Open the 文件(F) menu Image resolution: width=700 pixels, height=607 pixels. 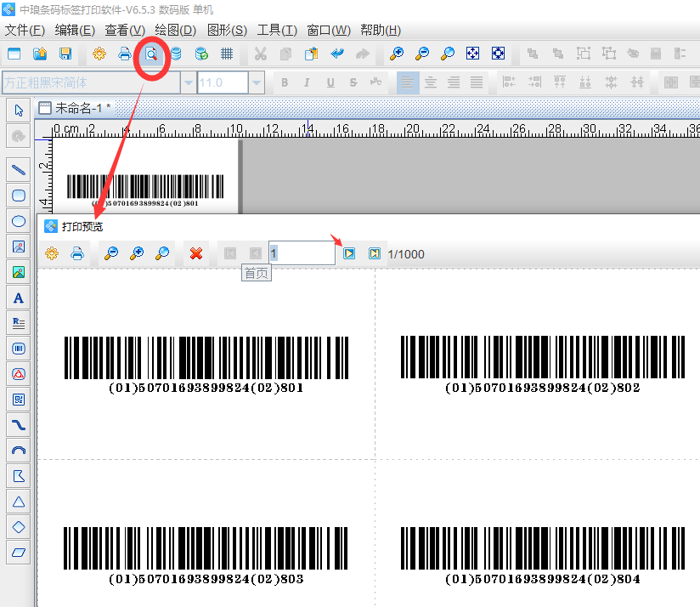click(x=25, y=30)
